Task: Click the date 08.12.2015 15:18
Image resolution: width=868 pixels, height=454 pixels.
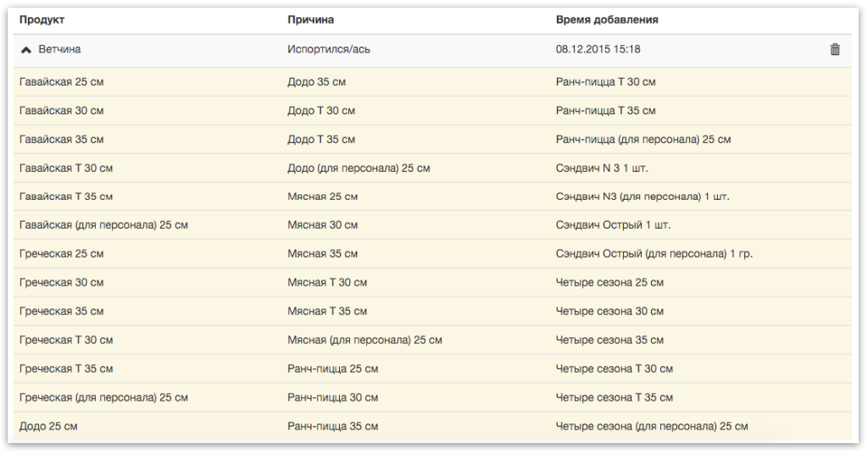Action: [598, 49]
